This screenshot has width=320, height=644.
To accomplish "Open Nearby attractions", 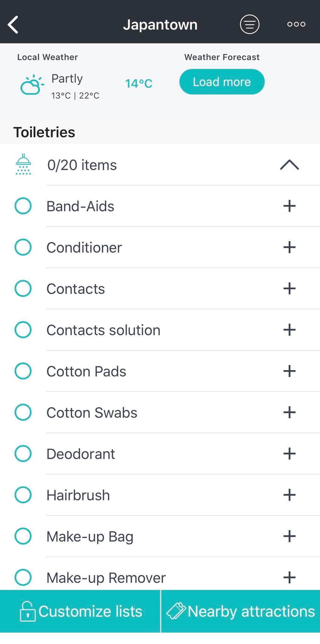I will [241, 611].
